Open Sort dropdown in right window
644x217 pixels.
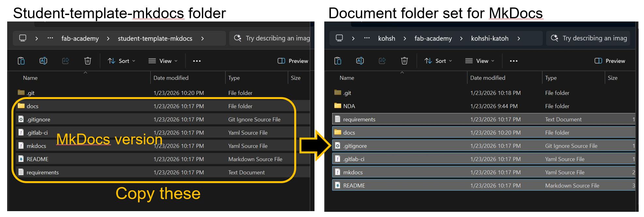pos(438,61)
